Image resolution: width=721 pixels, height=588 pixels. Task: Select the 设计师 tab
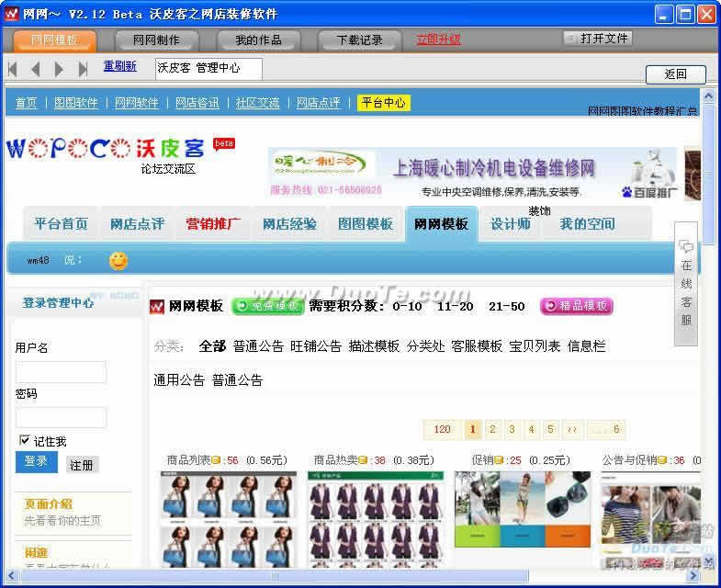(x=511, y=224)
